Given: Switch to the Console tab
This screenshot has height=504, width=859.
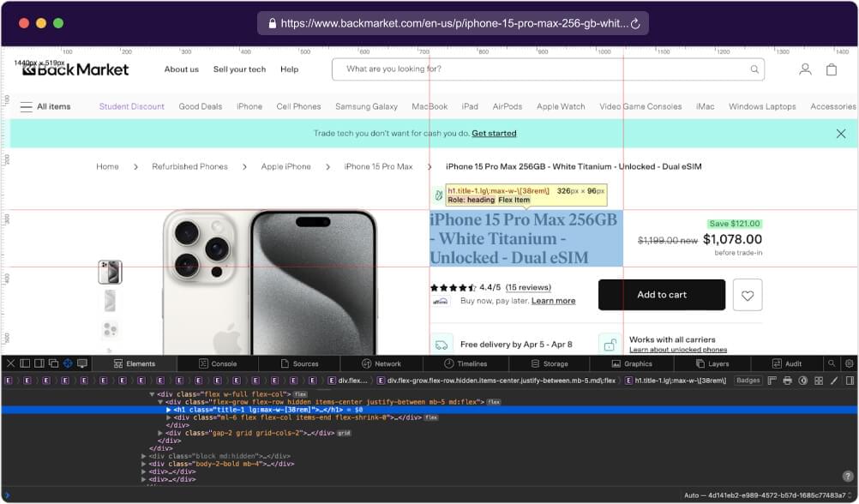Looking at the screenshot, I should tap(219, 363).
